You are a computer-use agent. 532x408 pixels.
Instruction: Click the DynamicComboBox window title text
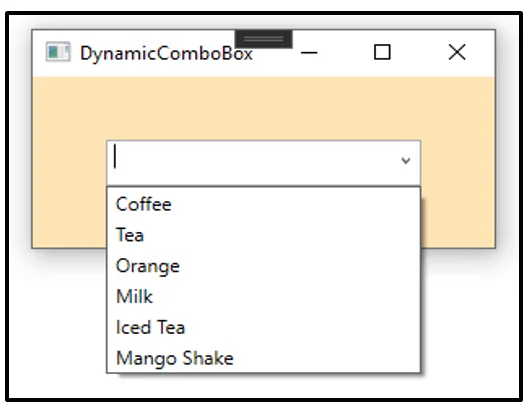tap(166, 54)
